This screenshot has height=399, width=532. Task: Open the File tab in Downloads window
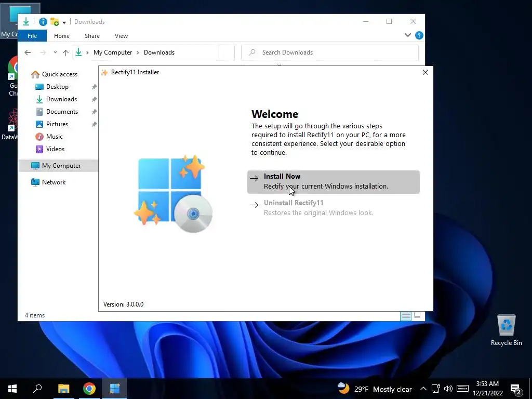tap(32, 36)
